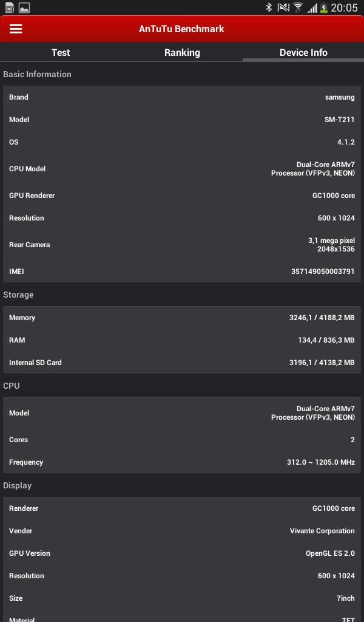
Task: Tap the status bar clock showing 20:05
Action: click(x=345, y=8)
